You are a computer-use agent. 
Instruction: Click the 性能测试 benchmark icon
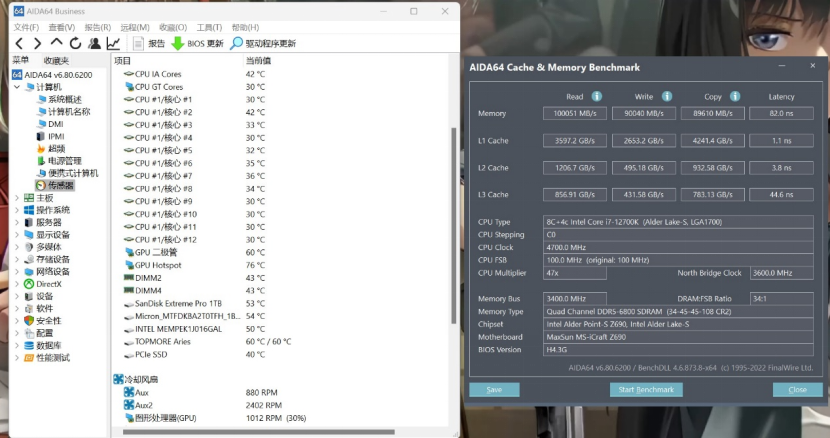[29, 357]
